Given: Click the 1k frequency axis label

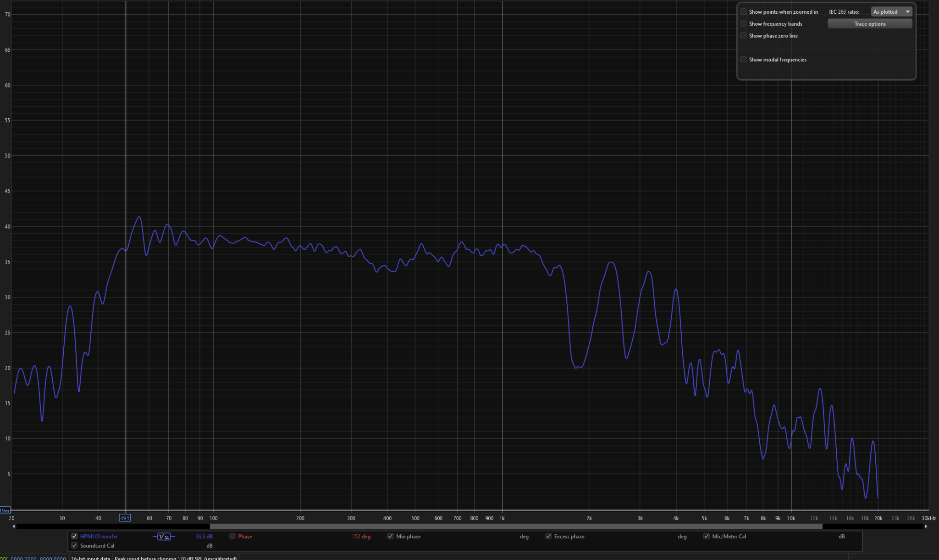Looking at the screenshot, I should (x=502, y=518).
